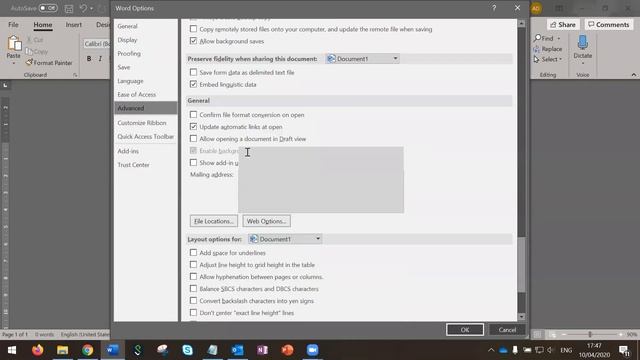Click the Share button
This screenshot has width=640, height=360.
pyautogui.click(x=563, y=24)
